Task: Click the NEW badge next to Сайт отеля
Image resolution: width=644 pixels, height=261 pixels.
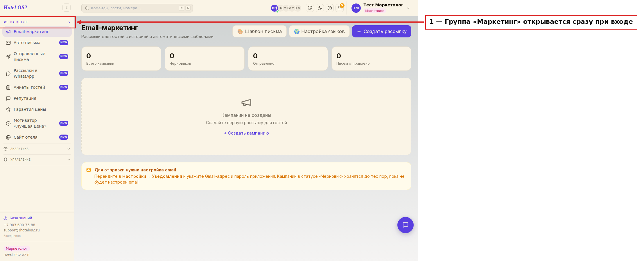Action: (64, 137)
